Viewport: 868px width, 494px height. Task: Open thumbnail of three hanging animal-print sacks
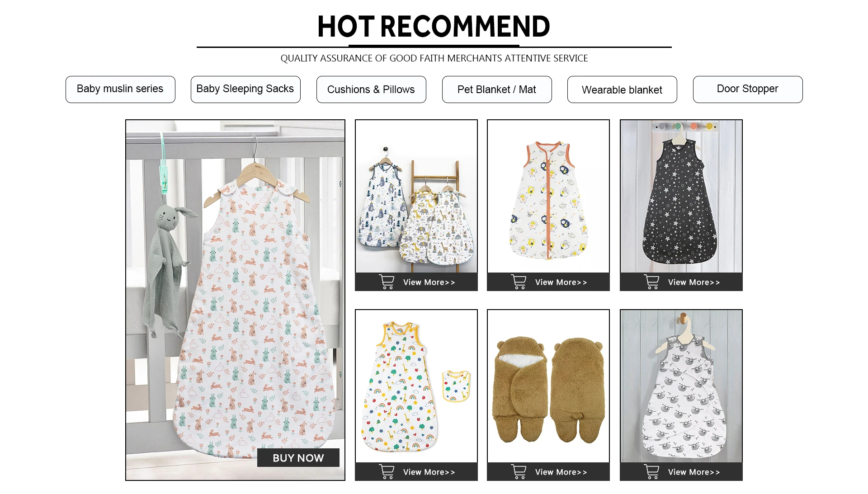416,196
